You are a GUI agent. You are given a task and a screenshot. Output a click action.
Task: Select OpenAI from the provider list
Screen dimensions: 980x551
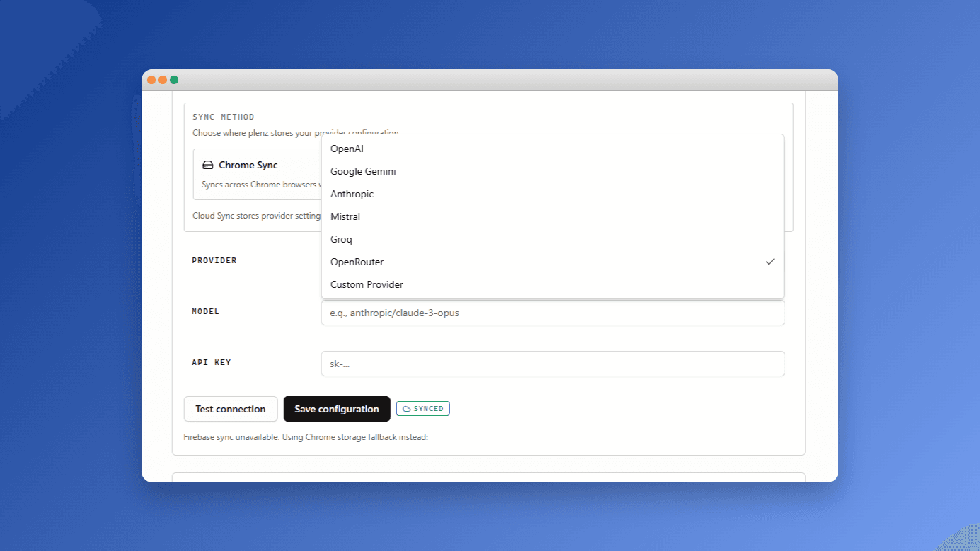click(x=553, y=149)
